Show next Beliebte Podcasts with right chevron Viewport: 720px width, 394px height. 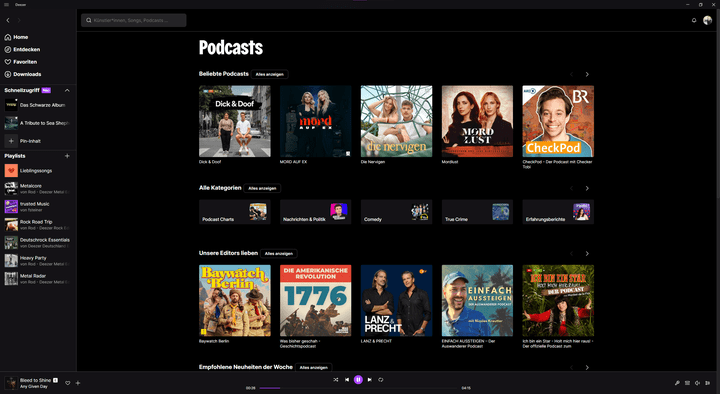(587, 74)
